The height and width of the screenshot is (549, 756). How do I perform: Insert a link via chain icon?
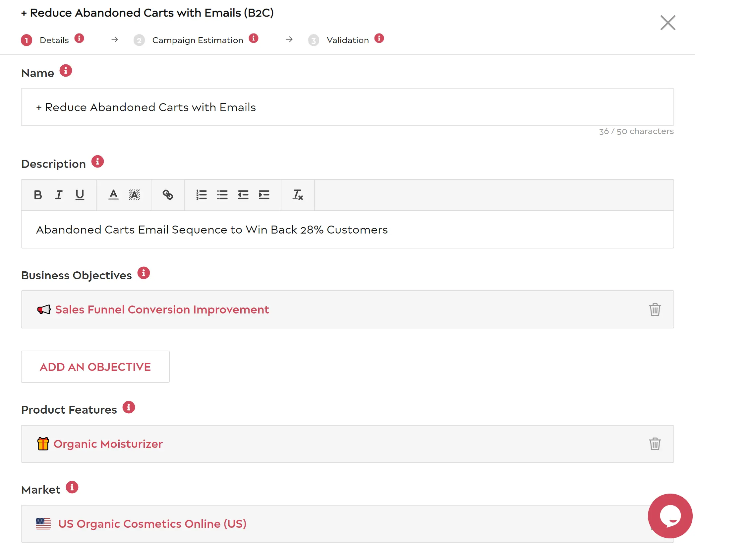click(x=168, y=195)
